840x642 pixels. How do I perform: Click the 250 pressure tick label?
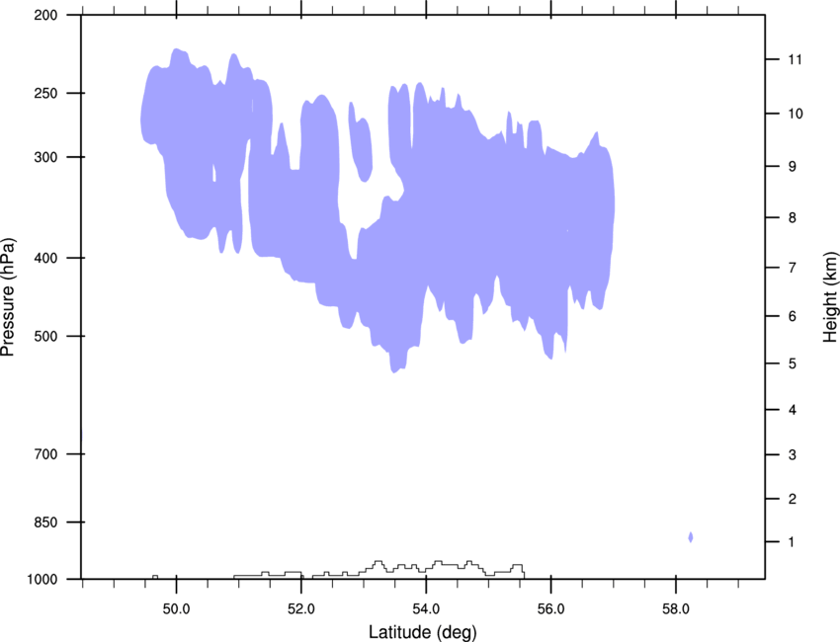coord(45,93)
